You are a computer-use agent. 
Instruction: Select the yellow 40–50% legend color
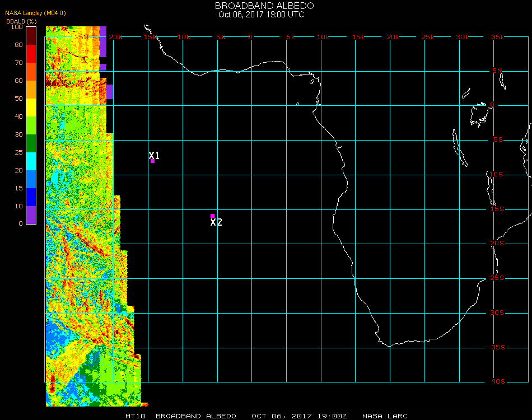click(x=31, y=108)
